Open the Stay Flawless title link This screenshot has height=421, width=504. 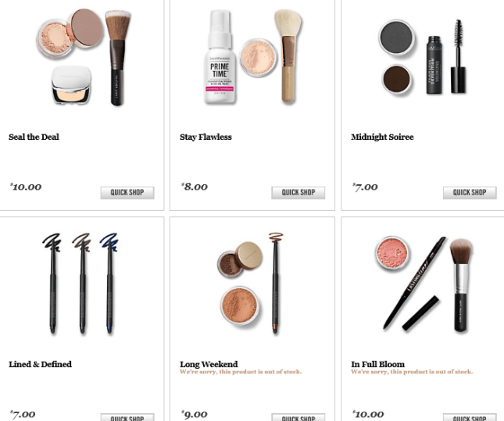point(206,137)
